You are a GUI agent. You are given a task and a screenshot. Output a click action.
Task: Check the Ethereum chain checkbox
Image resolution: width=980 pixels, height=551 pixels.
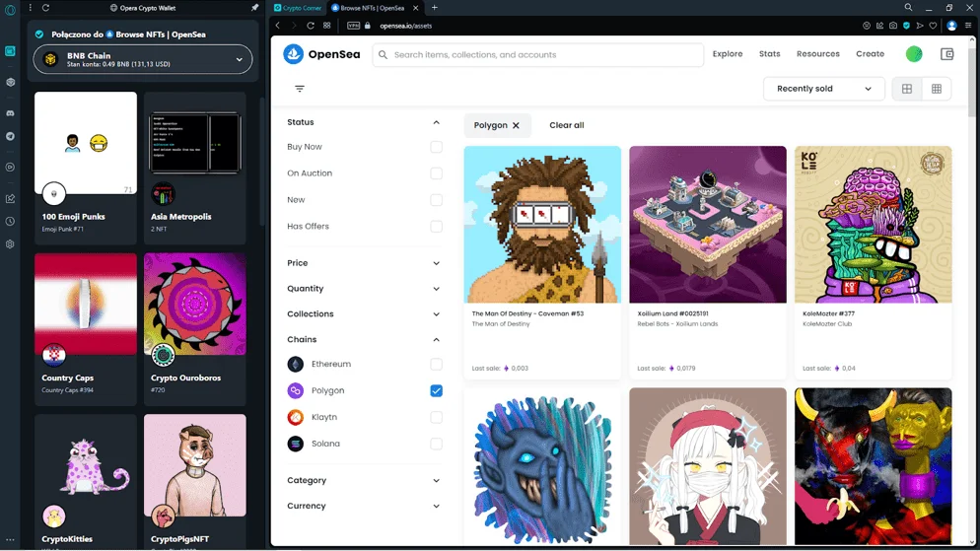point(436,364)
